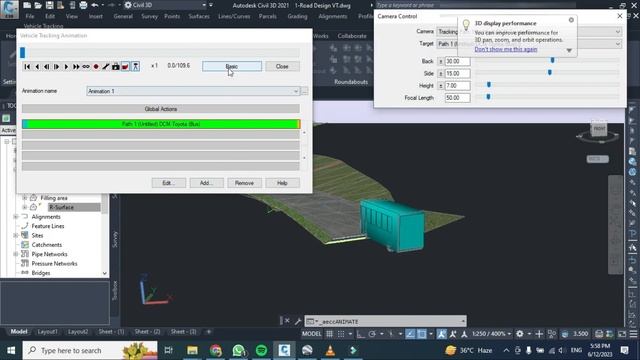This screenshot has width=640, height=360.
Task: Click the Back value field in Camera Control
Action: (x=457, y=61)
